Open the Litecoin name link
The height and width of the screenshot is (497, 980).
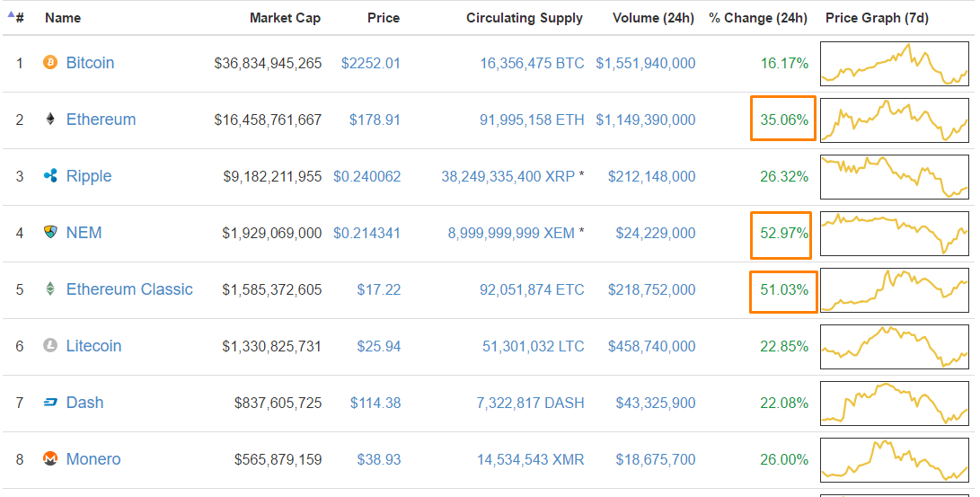click(x=93, y=346)
